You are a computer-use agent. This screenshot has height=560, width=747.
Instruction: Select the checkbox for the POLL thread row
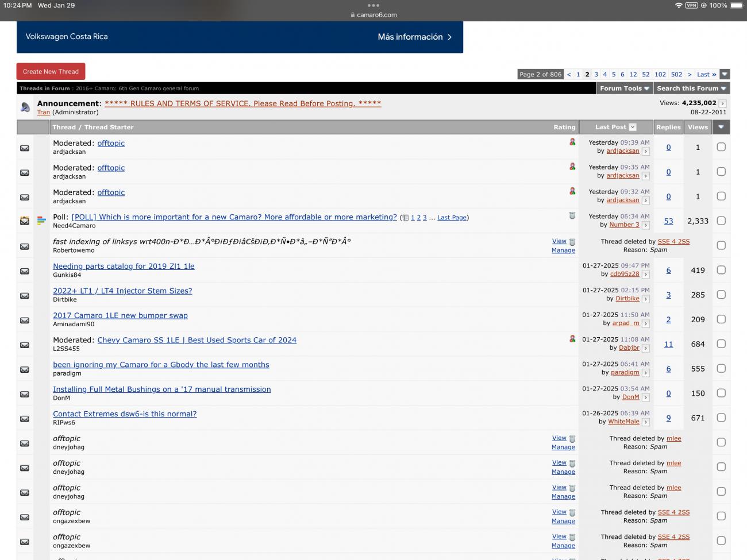(721, 220)
